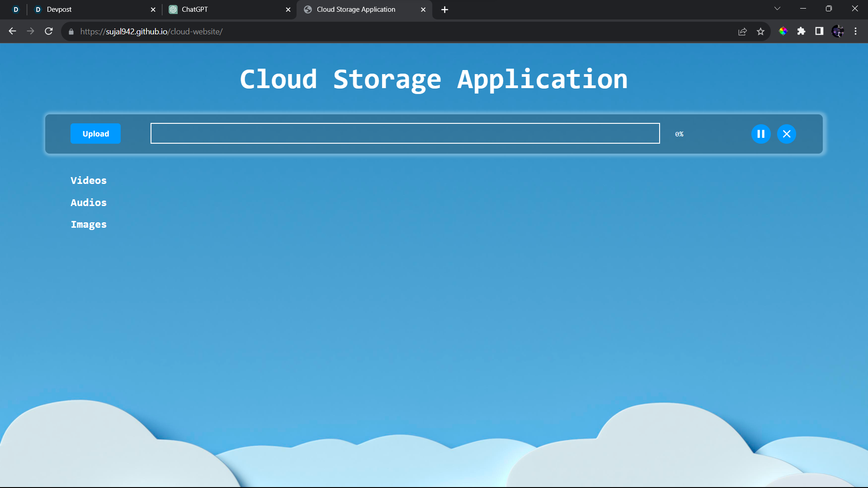This screenshot has height=488, width=868.
Task: Open the Extensions puzzle icon
Action: coord(801,31)
